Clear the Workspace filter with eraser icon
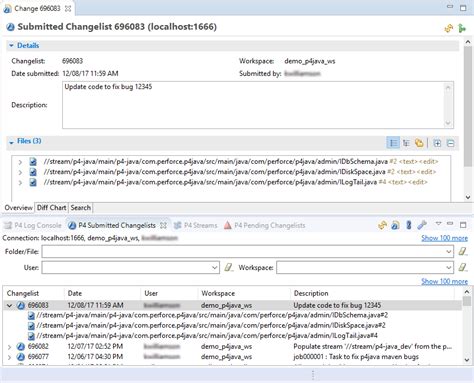 pos(463,267)
